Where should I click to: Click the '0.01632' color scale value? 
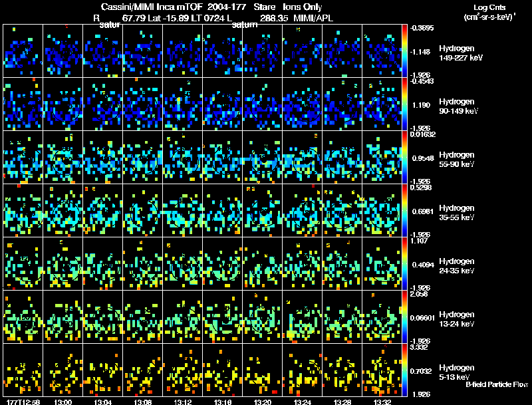pos(423,134)
